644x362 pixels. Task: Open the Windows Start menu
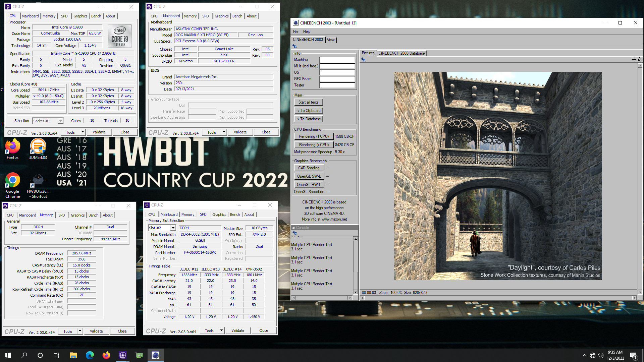(x=8, y=355)
